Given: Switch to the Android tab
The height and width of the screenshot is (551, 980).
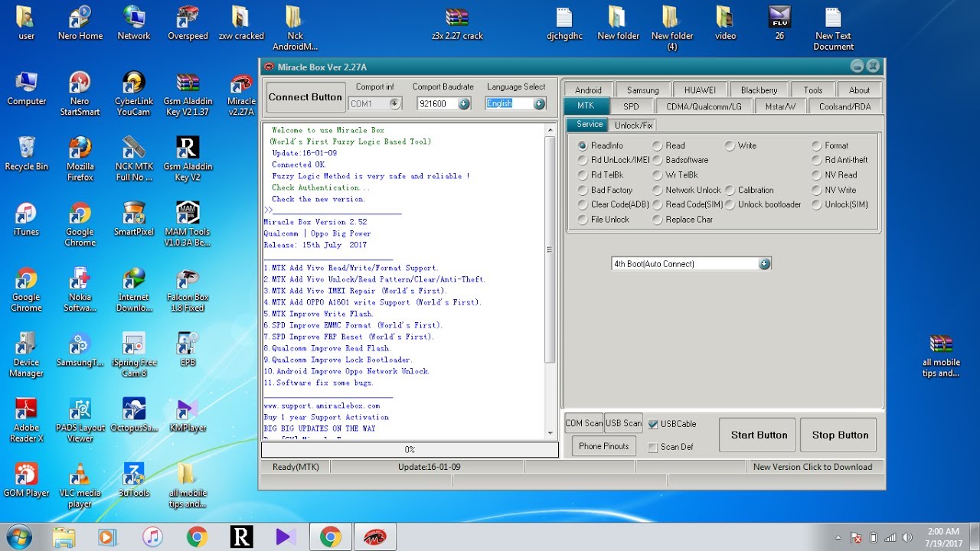Looking at the screenshot, I should (588, 90).
